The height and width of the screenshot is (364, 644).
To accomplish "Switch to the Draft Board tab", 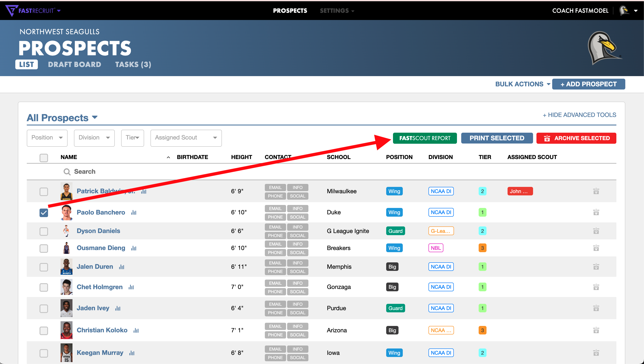I will 75,65.
